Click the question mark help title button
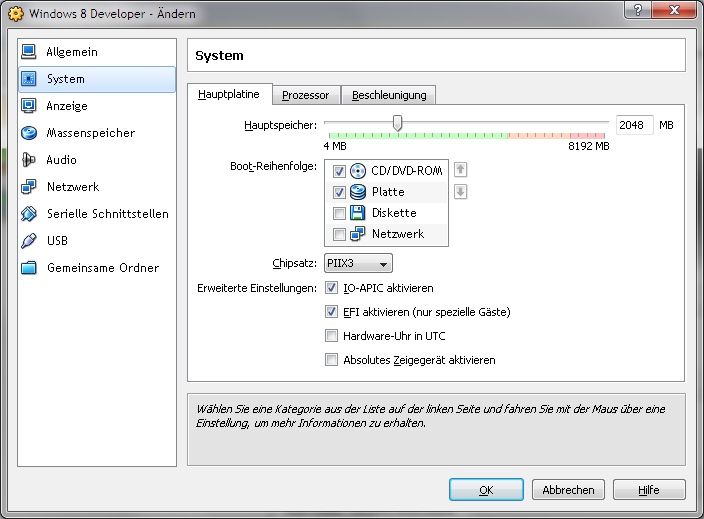The height and width of the screenshot is (519, 704). pos(638,9)
